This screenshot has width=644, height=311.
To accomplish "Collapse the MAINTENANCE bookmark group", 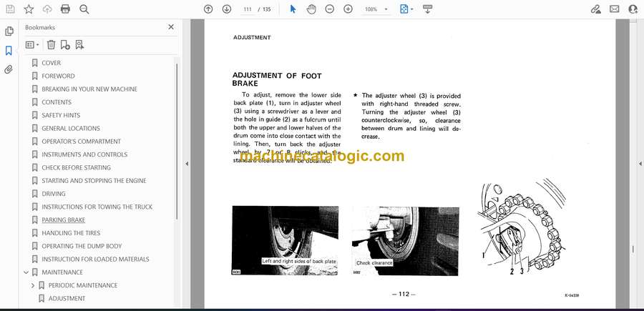I will click(x=26, y=272).
